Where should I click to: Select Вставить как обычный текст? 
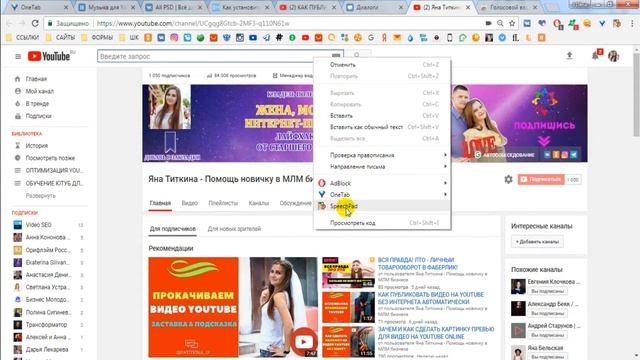(x=382, y=127)
